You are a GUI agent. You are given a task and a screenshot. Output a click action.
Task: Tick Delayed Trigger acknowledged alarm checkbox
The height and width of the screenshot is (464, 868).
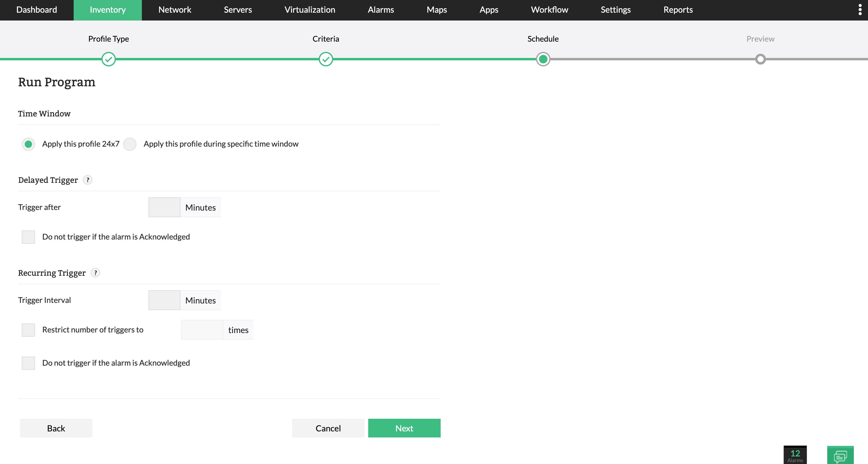(28, 237)
